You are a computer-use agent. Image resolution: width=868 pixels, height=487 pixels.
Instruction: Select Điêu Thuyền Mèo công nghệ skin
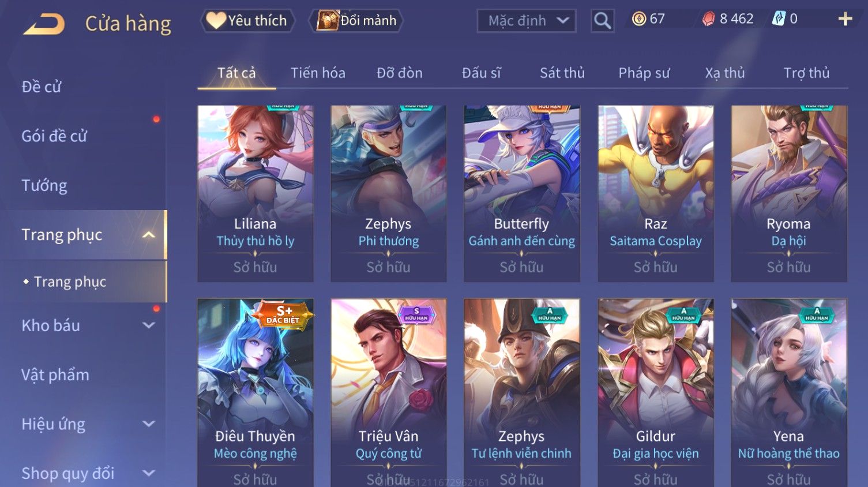pos(255,392)
